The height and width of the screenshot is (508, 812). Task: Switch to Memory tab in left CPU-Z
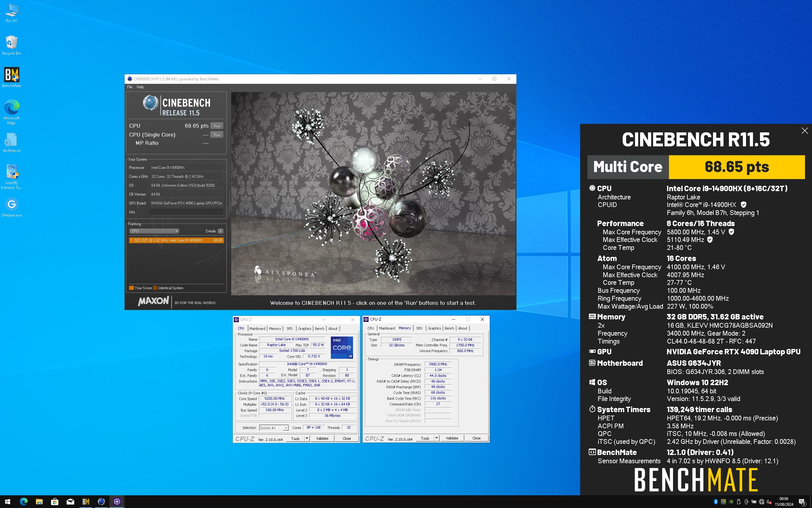[x=275, y=329]
